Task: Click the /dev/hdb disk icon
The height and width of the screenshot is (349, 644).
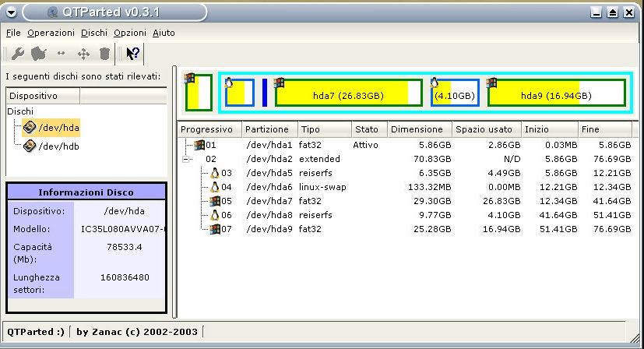Action: tap(30, 146)
